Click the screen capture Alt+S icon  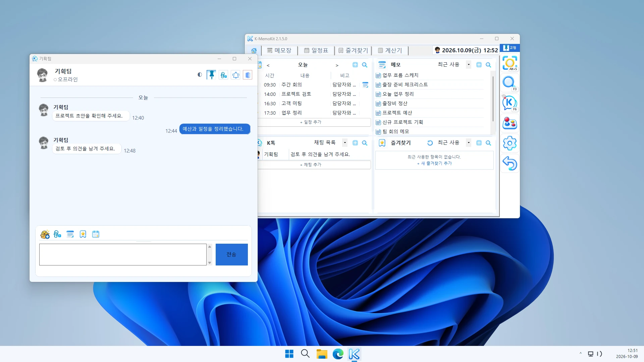(x=510, y=63)
